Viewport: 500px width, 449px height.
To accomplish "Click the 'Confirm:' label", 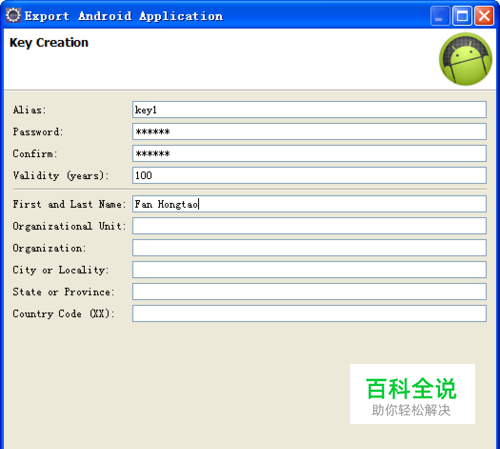I will click(35, 154).
